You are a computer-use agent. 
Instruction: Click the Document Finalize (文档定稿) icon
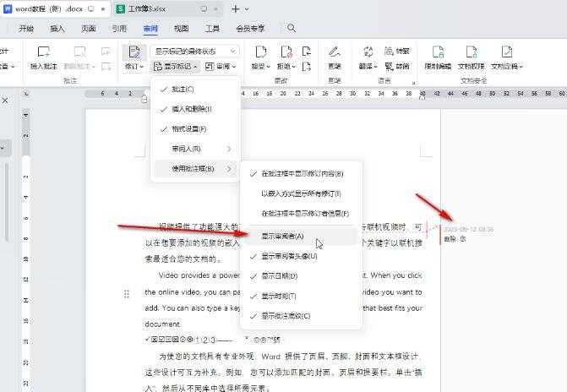507,52
